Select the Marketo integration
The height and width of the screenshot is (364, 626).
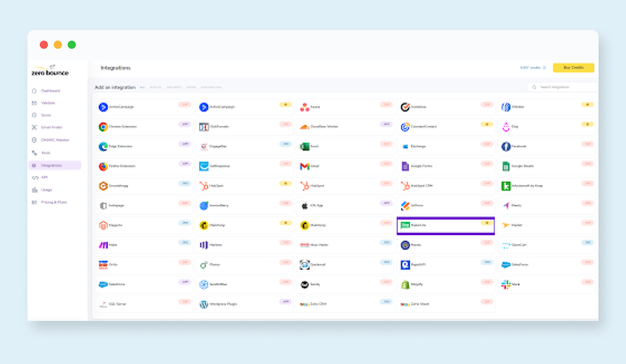click(x=244, y=245)
